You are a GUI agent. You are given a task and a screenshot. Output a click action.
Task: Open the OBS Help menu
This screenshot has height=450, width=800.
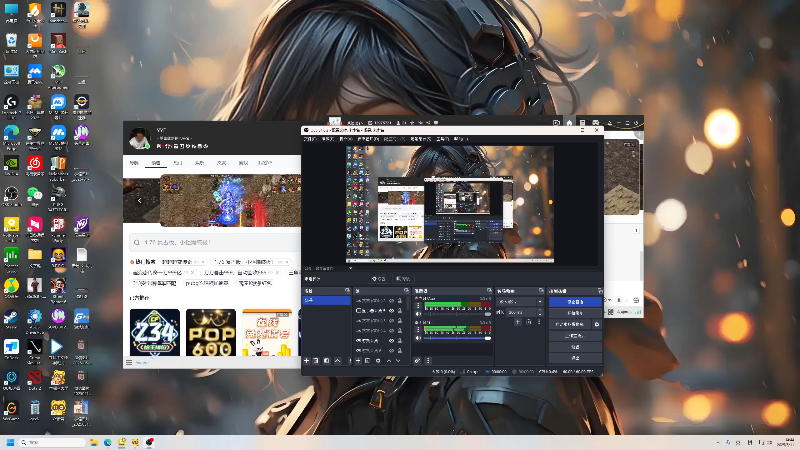click(461, 139)
